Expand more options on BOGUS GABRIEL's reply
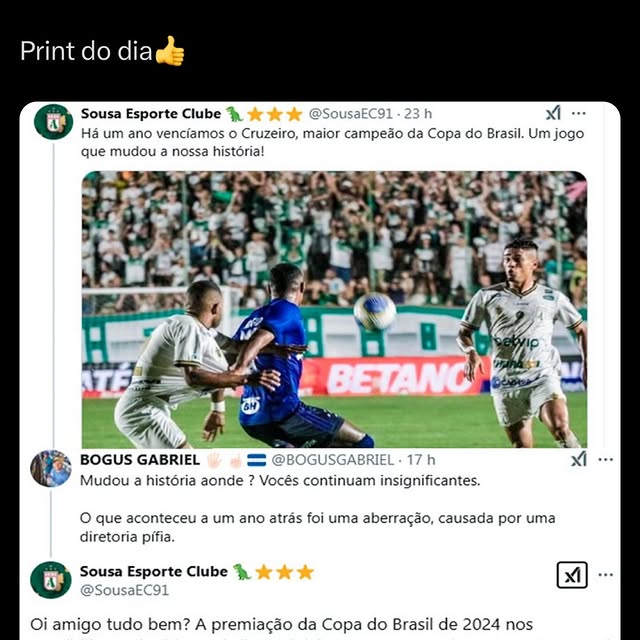 point(605,459)
